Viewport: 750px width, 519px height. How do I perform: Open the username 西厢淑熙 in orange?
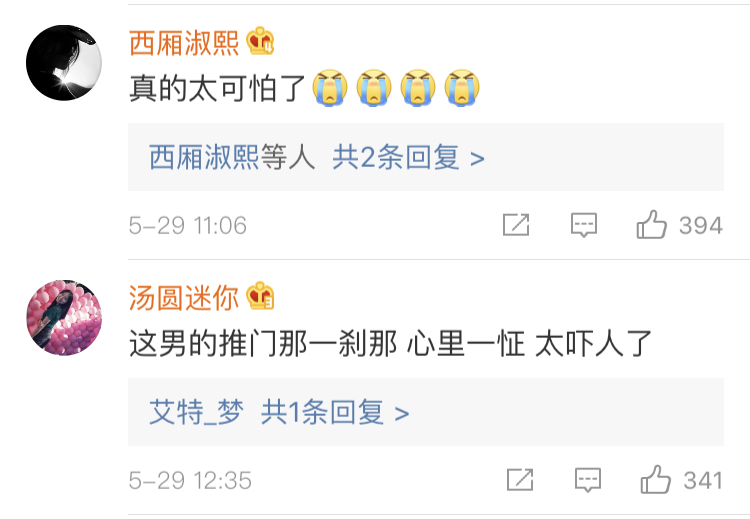point(184,43)
